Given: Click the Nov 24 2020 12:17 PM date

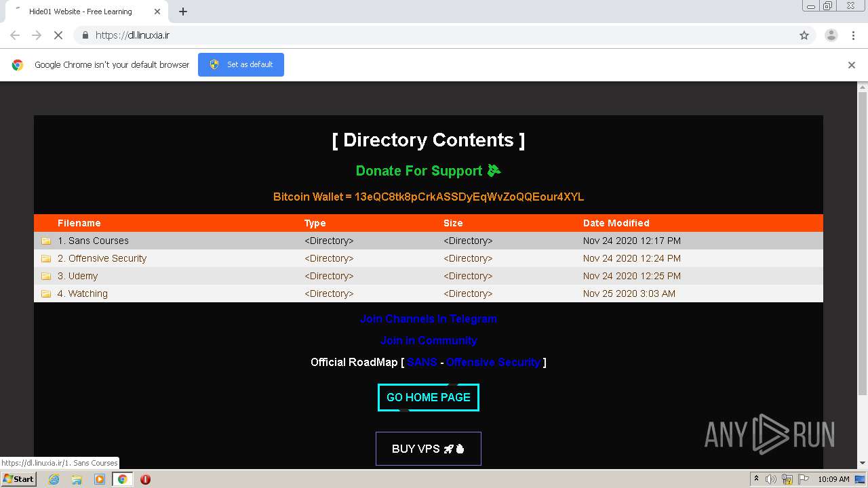Looking at the screenshot, I should [632, 241].
